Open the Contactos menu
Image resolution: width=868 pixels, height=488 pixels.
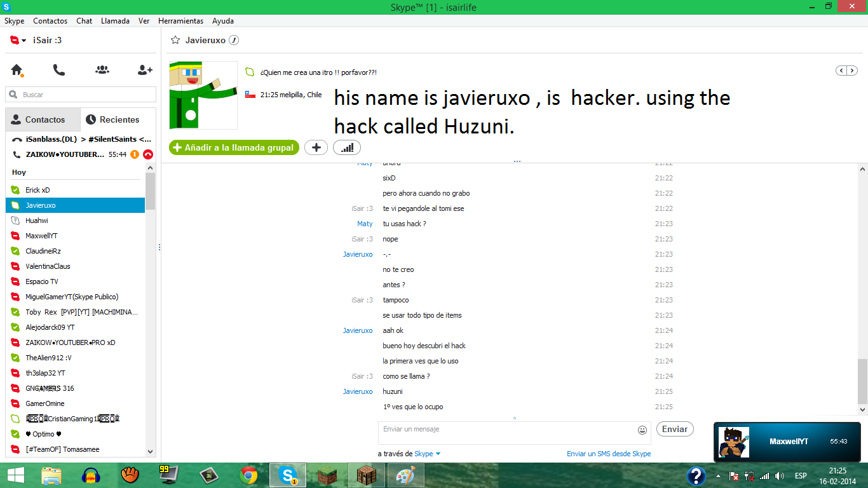tap(50, 21)
